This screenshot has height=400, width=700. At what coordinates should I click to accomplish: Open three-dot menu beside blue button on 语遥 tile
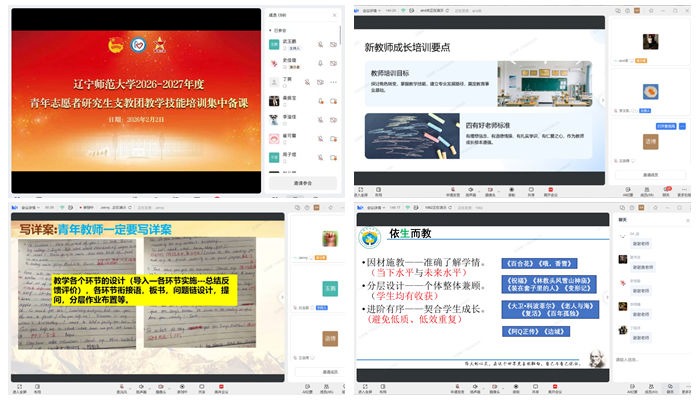click(x=681, y=125)
